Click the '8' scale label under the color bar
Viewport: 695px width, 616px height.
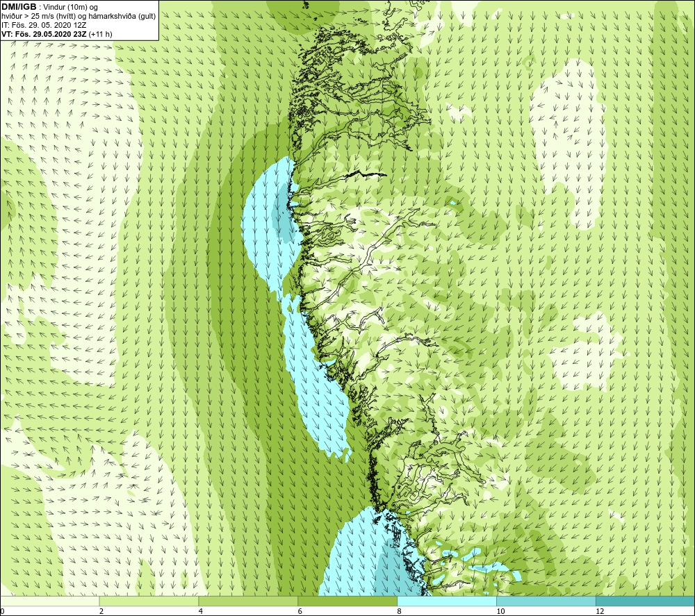pos(400,611)
